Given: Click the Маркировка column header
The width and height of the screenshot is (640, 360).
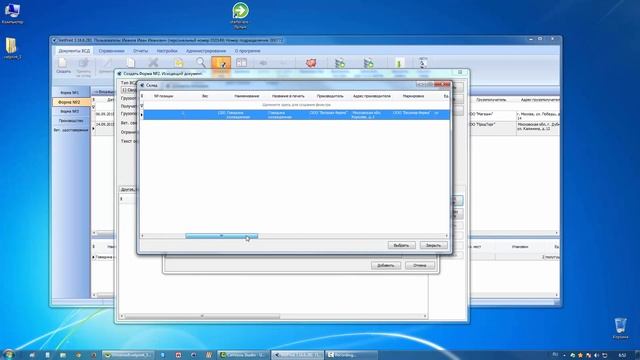Looking at the screenshot, I should pyautogui.click(x=413, y=96).
